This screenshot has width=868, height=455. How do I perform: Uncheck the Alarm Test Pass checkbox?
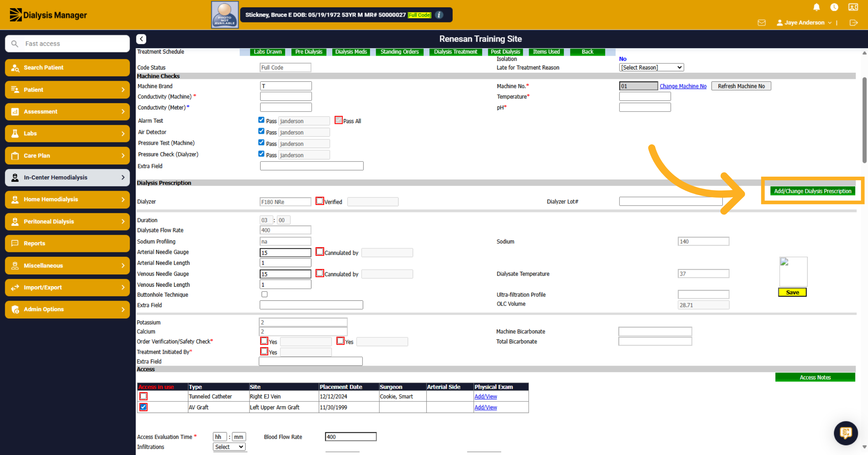click(x=261, y=120)
